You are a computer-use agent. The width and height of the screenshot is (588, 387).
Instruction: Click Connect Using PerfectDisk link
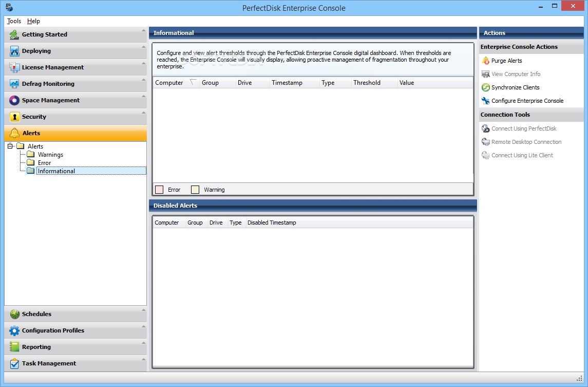(524, 129)
